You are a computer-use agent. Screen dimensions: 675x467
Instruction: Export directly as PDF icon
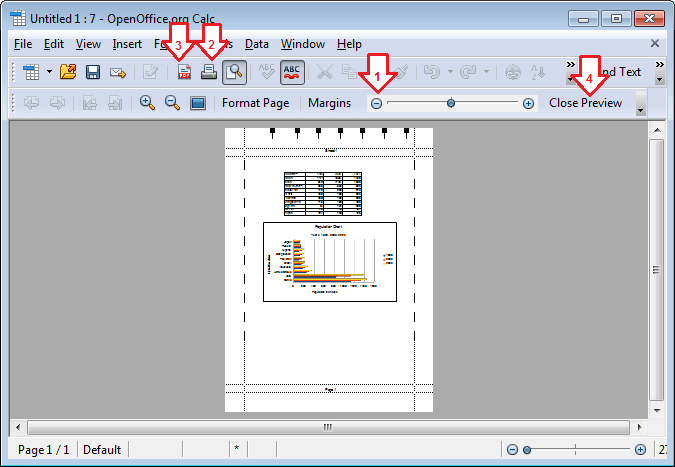click(184, 72)
